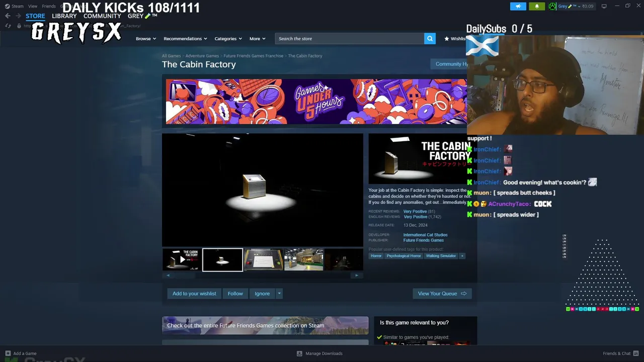Switch to the COMMUNITY tab
This screenshot has height=362, width=644.
pos(102,16)
